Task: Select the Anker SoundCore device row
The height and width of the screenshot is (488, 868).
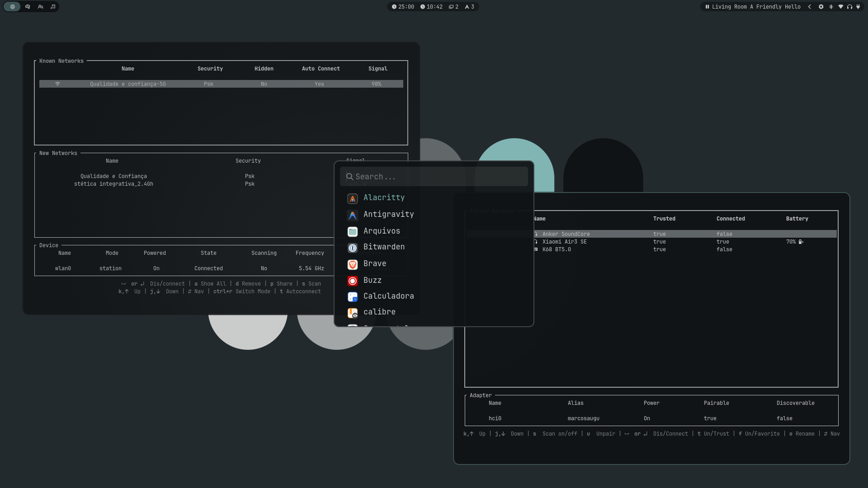Action: (x=566, y=234)
